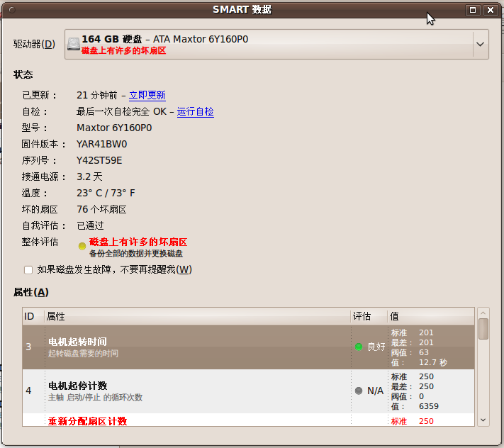The height and width of the screenshot is (448, 504).
Task: Select the 电机起转时间 attribute row
Action: (x=248, y=347)
